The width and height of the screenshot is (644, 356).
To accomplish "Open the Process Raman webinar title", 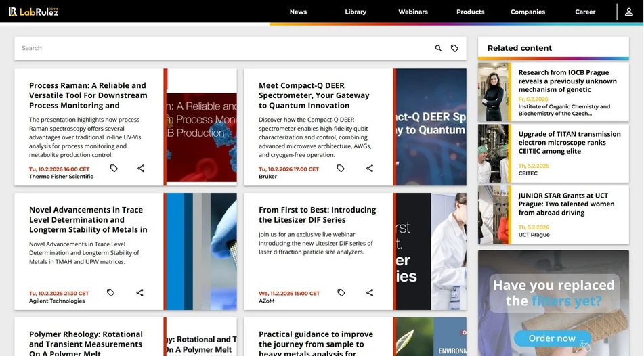I will (88, 95).
